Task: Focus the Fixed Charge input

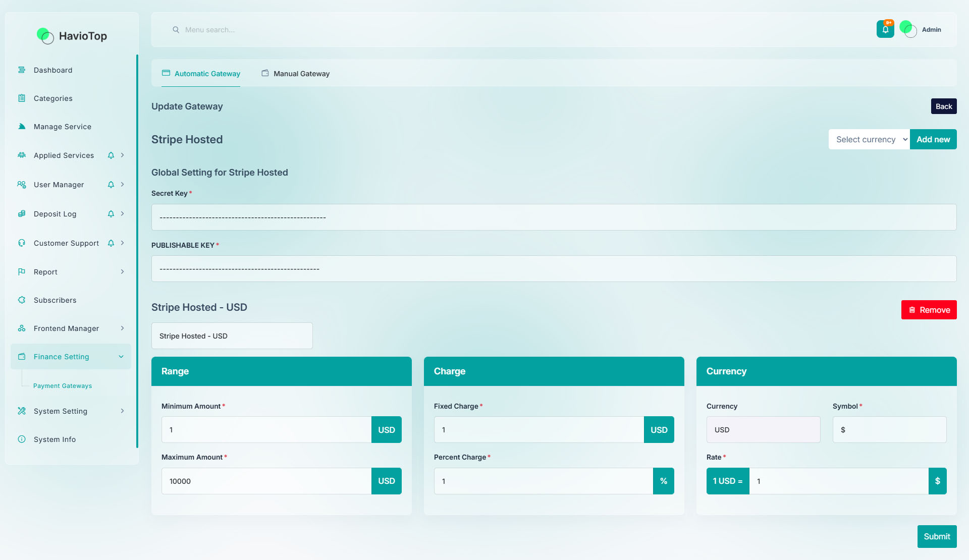Action: (x=539, y=430)
